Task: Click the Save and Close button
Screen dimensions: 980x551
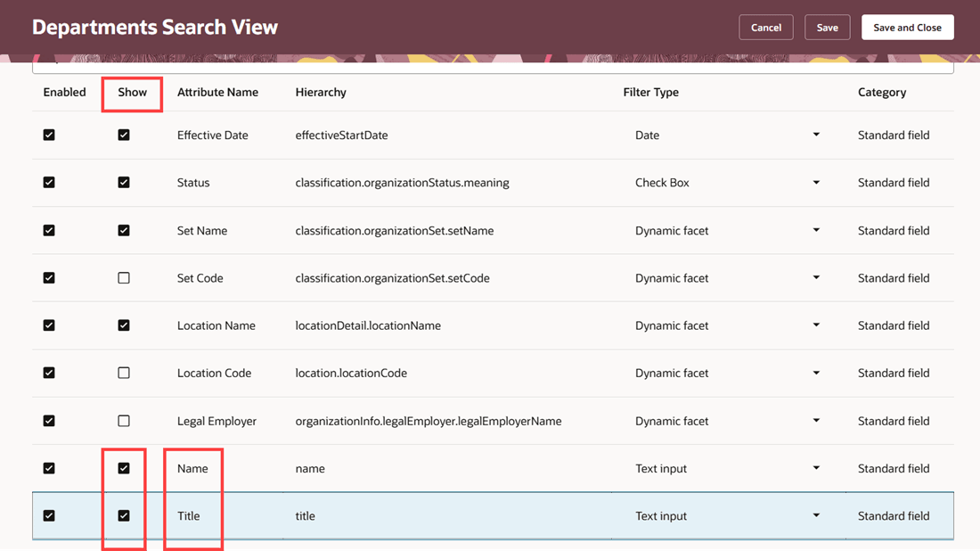Action: 907,28
